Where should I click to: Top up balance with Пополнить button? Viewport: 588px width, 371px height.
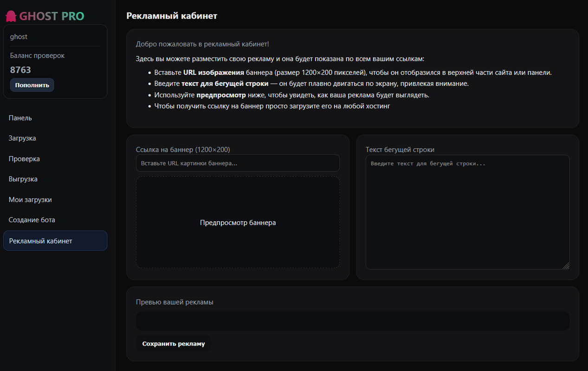pos(32,85)
